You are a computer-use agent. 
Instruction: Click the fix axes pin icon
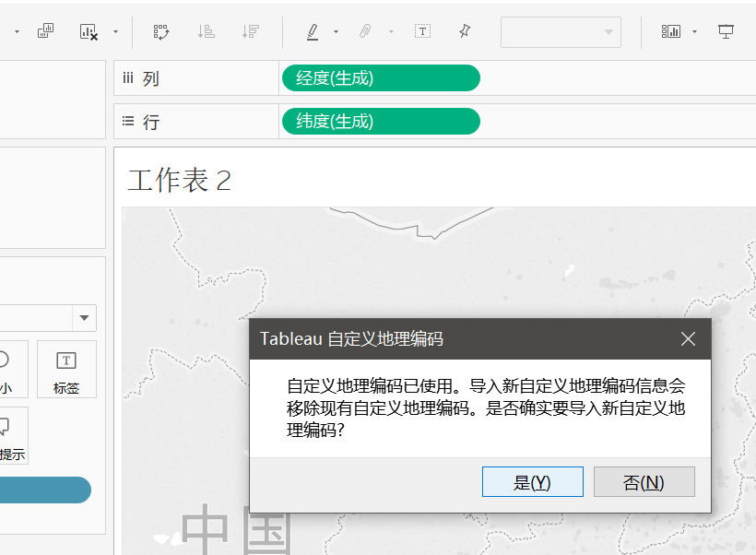click(465, 32)
